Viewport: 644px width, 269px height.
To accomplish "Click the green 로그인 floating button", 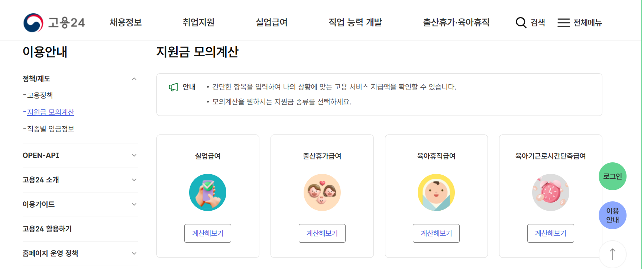I will pos(612,176).
